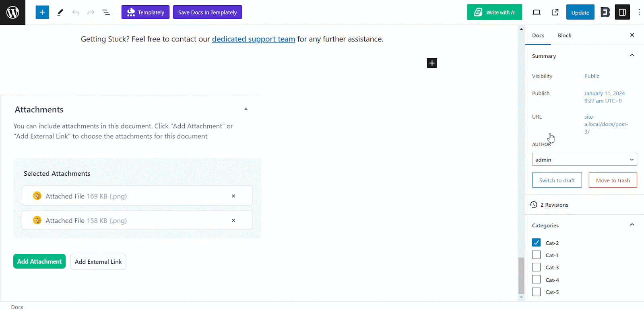Click the Undo arrow
This screenshot has height=310, width=644.
click(x=76, y=12)
